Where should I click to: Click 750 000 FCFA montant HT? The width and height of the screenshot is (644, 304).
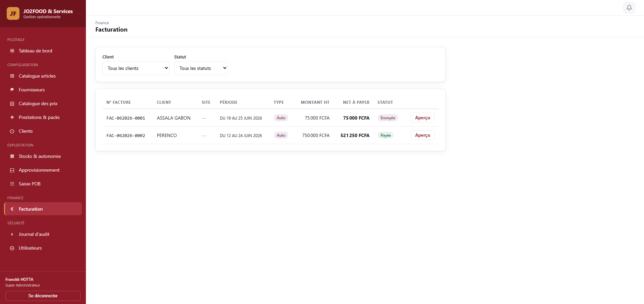(x=316, y=135)
